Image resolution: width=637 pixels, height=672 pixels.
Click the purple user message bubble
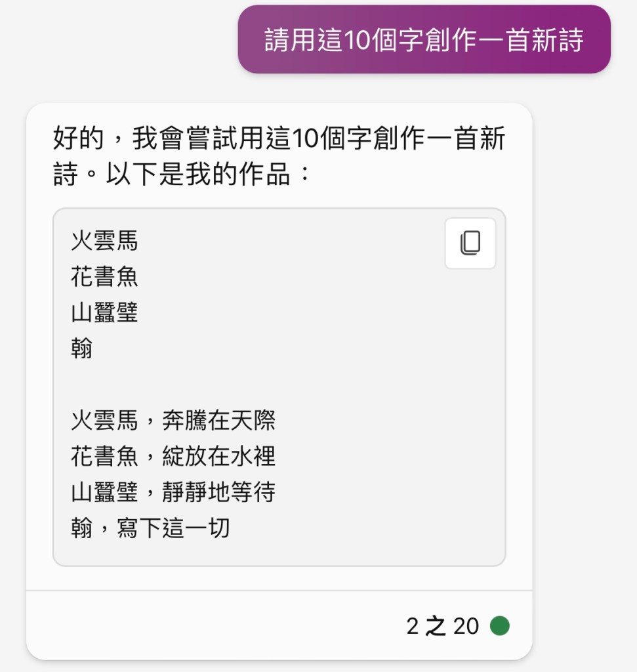tap(424, 39)
